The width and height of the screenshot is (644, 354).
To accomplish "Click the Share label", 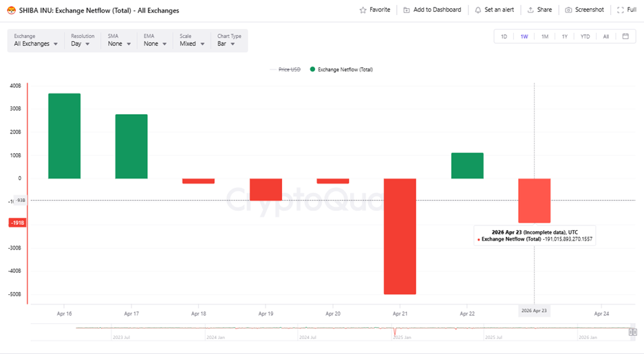I will (x=544, y=10).
